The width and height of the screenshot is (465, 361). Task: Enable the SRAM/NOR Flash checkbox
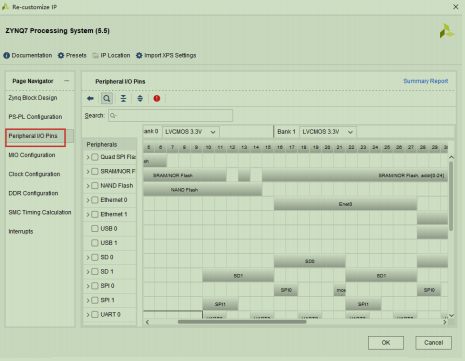(x=95, y=171)
